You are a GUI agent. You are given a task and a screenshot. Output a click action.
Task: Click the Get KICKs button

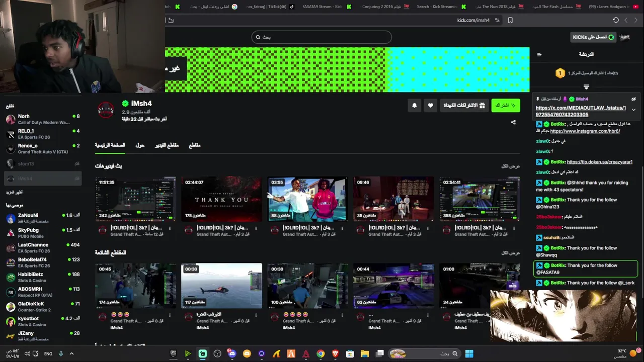pyautogui.click(x=593, y=37)
